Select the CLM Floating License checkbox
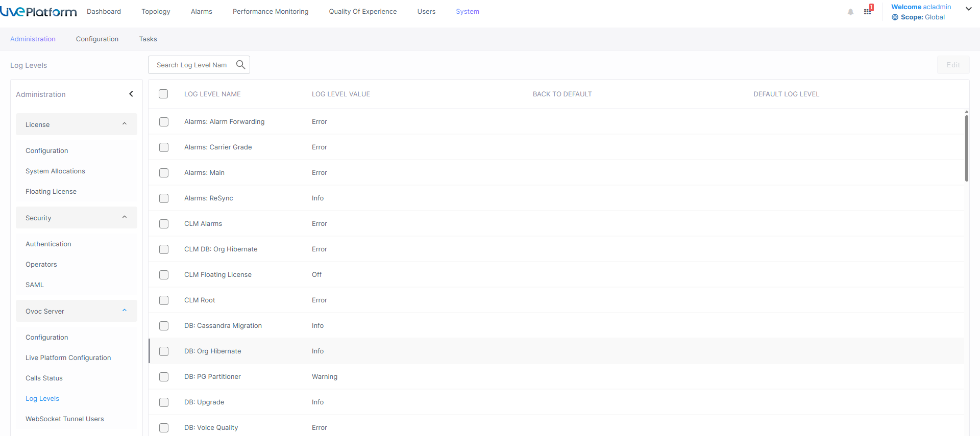 164,275
